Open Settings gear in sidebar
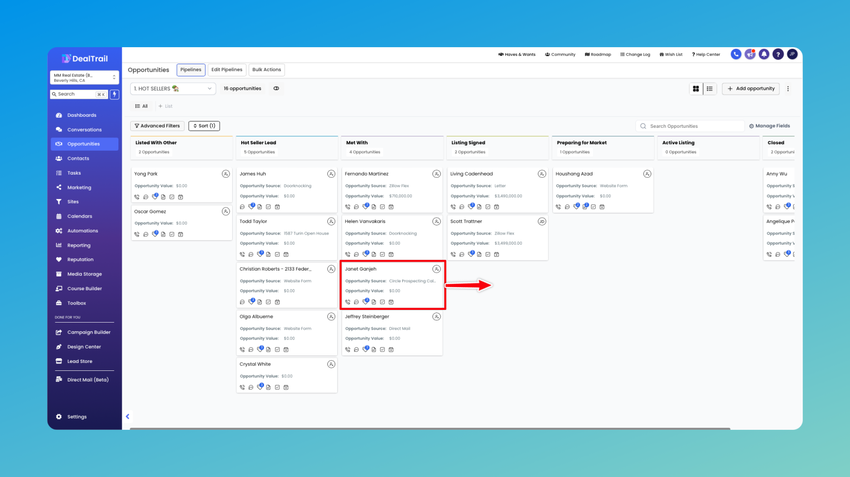The width and height of the screenshot is (850, 477). point(59,417)
